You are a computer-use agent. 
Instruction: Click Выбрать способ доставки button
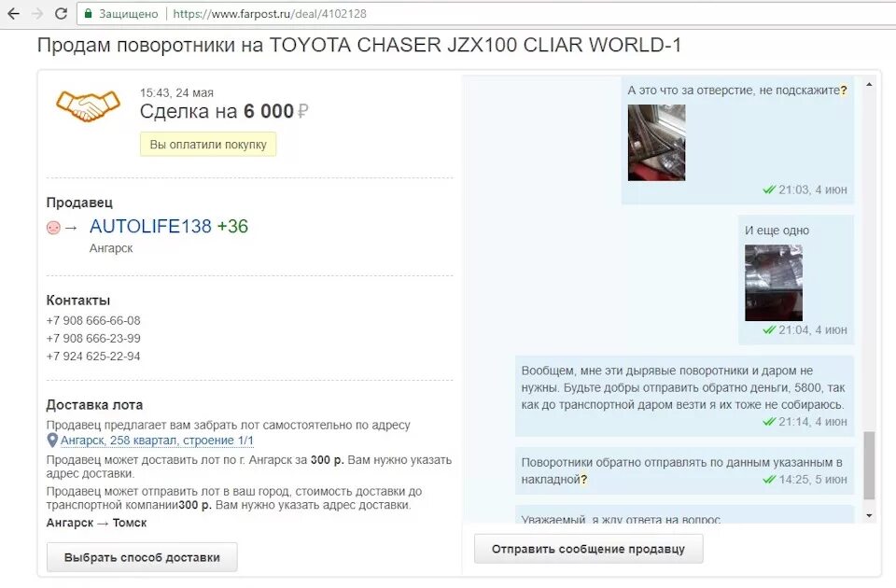click(x=142, y=557)
